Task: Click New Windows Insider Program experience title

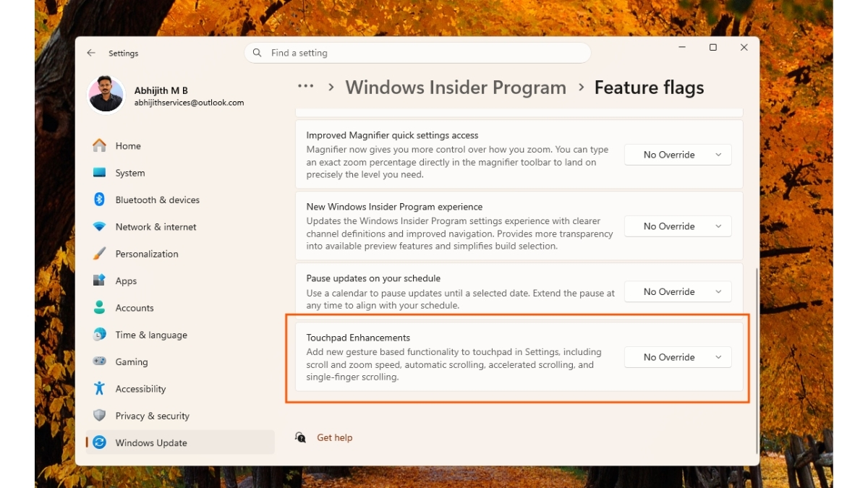Action: (394, 207)
